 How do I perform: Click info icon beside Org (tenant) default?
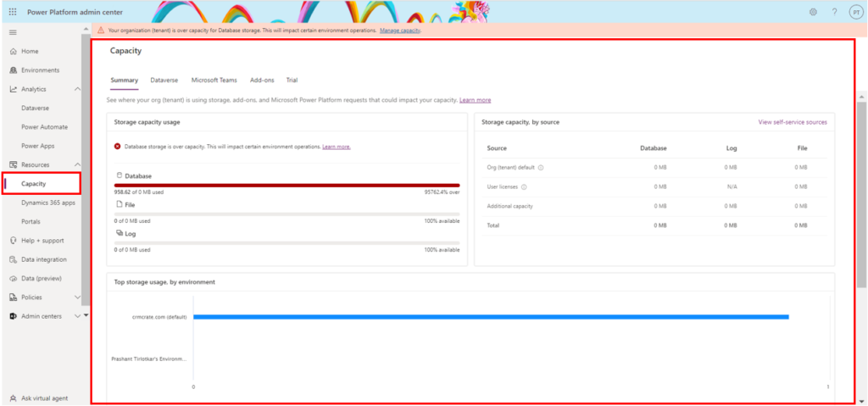pyautogui.click(x=541, y=168)
